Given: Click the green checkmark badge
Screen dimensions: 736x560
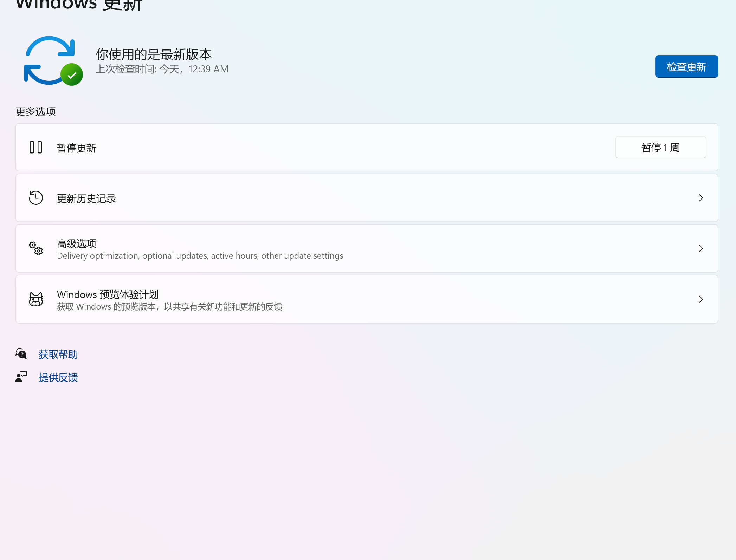Looking at the screenshot, I should pos(72,74).
